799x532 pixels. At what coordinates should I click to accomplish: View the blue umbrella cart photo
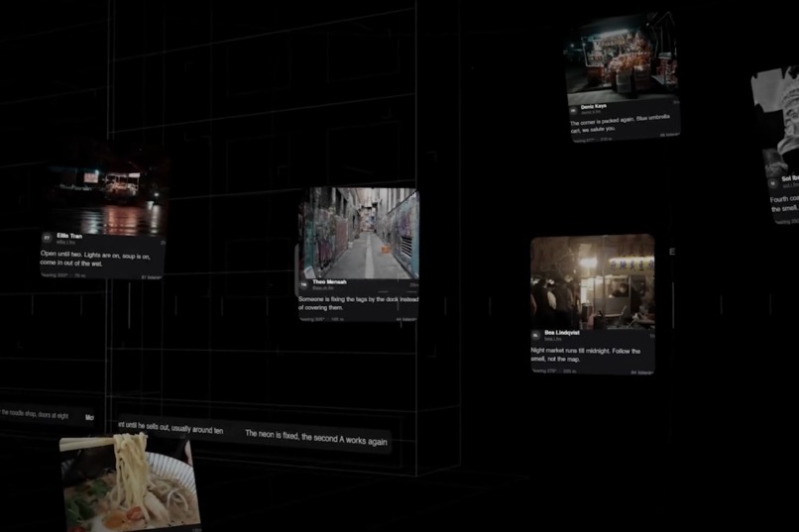[x=622, y=60]
